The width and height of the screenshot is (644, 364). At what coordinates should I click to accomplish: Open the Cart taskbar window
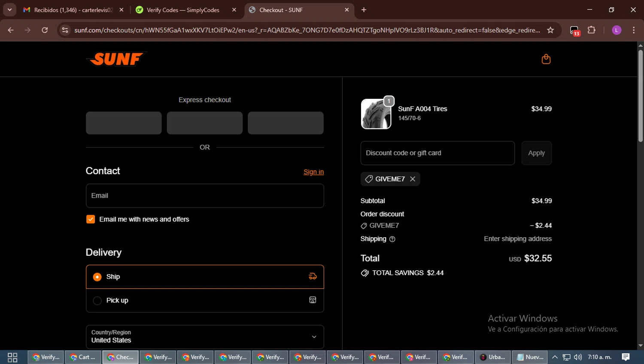point(83,357)
